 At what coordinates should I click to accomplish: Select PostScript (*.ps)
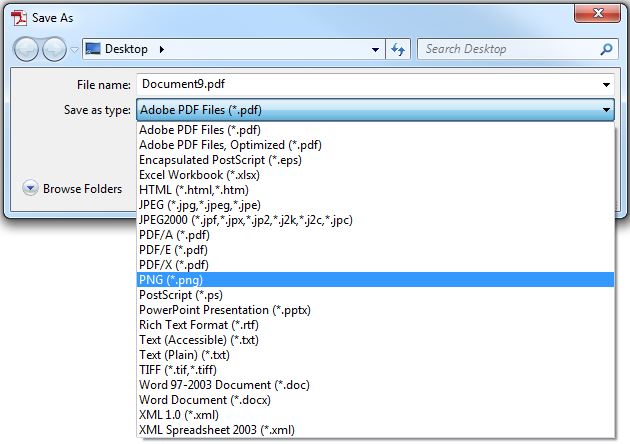(x=375, y=295)
